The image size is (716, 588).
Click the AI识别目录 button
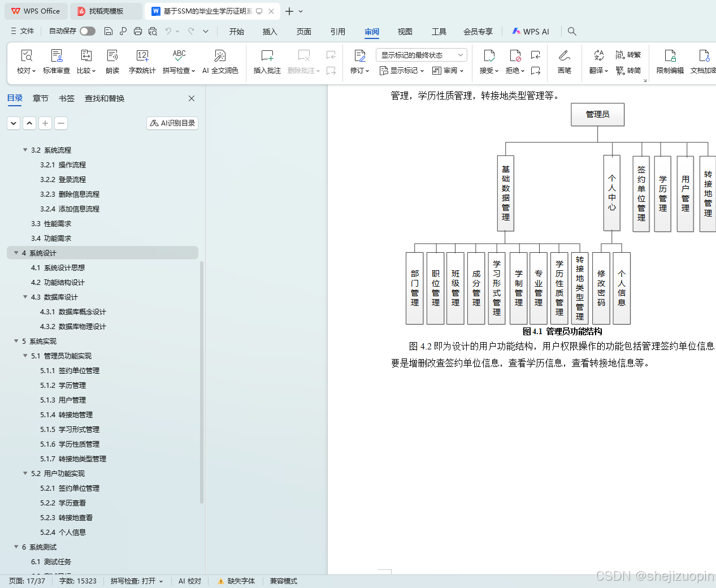(172, 123)
